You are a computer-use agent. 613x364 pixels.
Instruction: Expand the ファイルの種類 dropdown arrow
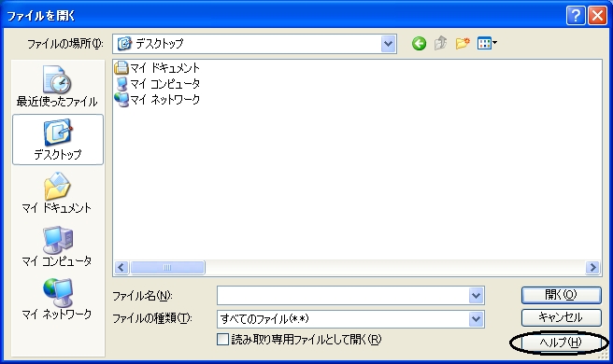(477, 319)
